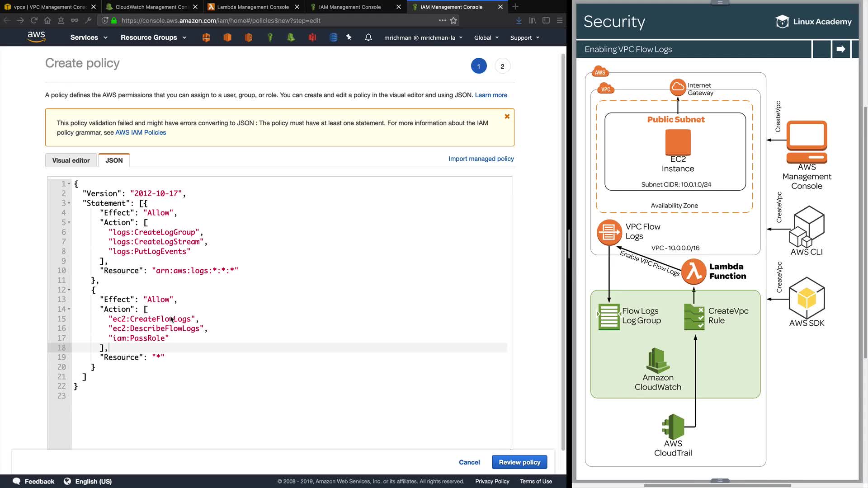This screenshot has width=868, height=488.
Task: Click the browser reload icon
Action: 34,20
